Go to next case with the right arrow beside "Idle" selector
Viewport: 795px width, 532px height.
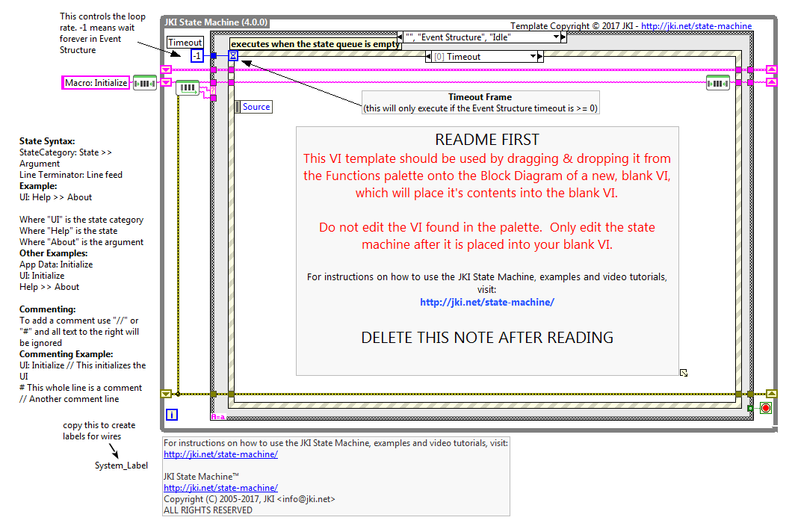coord(563,37)
